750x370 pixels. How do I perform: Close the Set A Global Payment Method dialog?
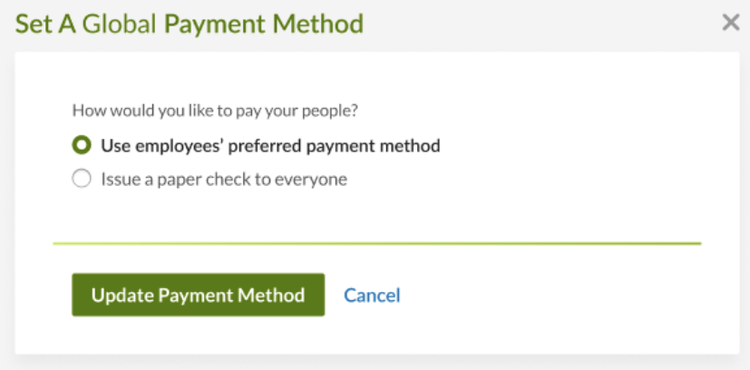point(731,22)
